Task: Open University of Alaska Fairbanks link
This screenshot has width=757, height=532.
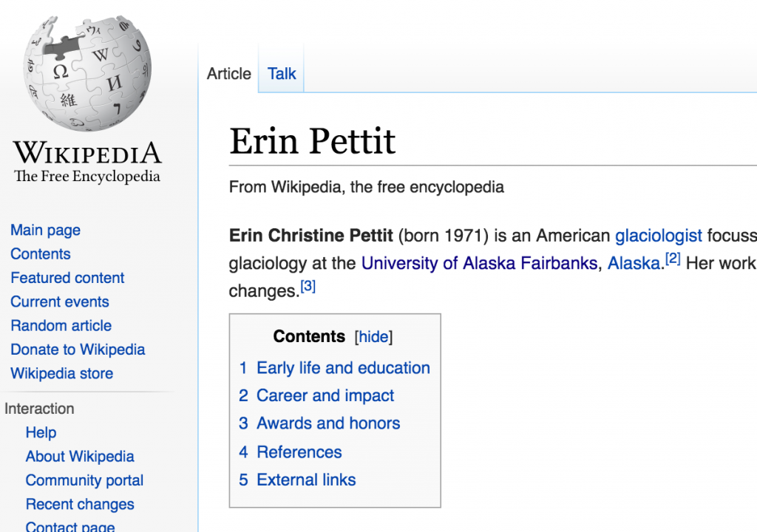Action: click(x=479, y=263)
